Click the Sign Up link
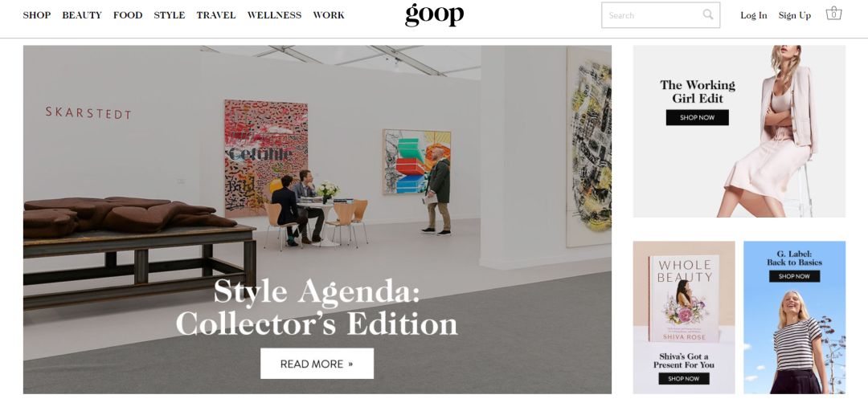The height and width of the screenshot is (403, 868). point(794,15)
